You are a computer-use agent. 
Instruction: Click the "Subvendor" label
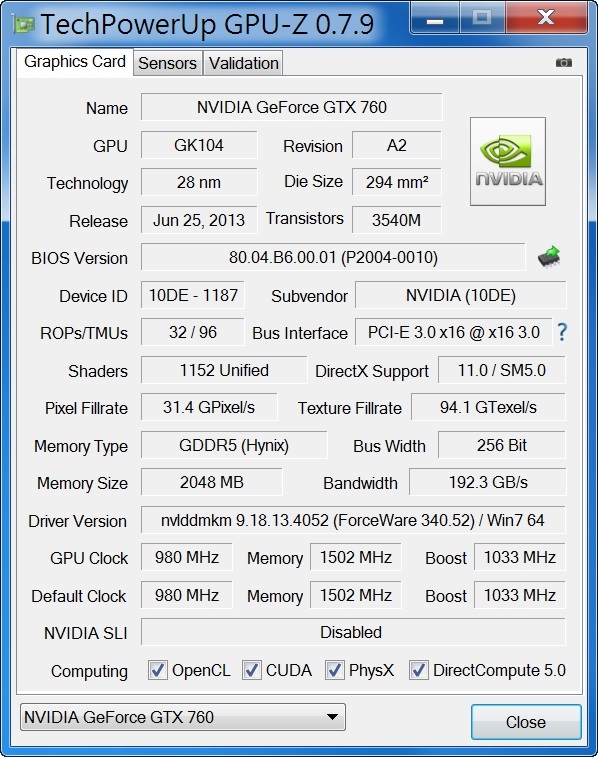coord(309,296)
